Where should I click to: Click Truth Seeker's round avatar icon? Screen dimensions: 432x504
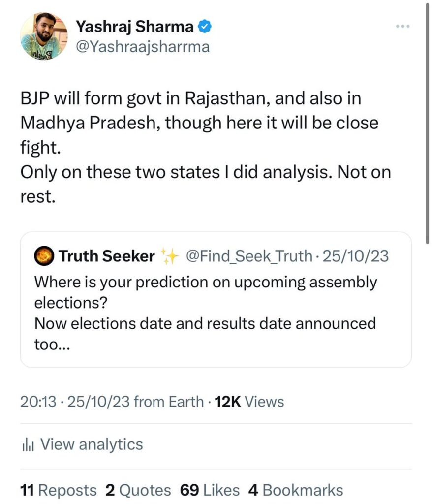pos(44,256)
